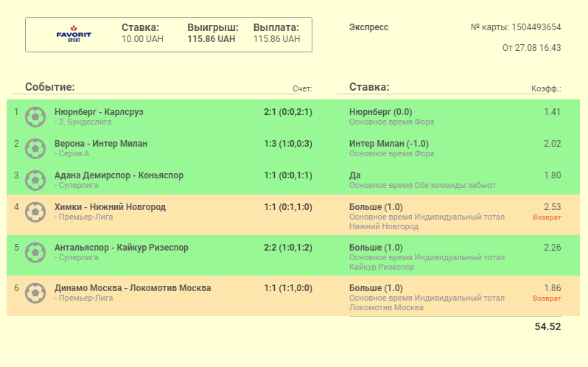Click the stake amount 10.00 UAH
The width and height of the screenshot is (588, 367).
(x=142, y=39)
